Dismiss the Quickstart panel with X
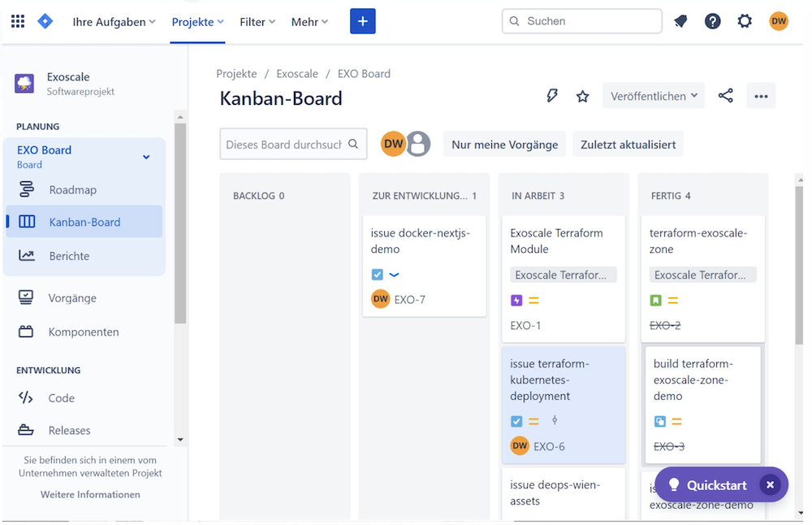 click(x=770, y=484)
